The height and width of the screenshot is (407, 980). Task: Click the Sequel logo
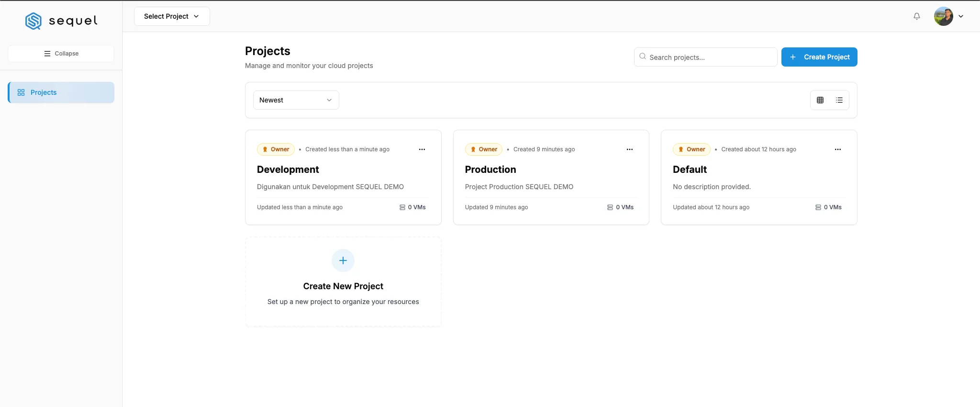pos(61,21)
